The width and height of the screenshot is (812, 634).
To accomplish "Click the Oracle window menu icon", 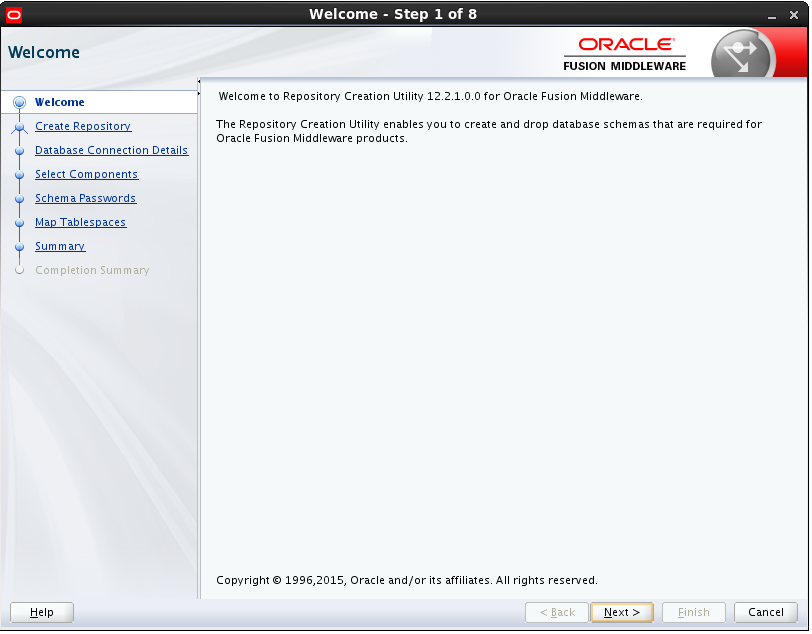I will [14, 15].
